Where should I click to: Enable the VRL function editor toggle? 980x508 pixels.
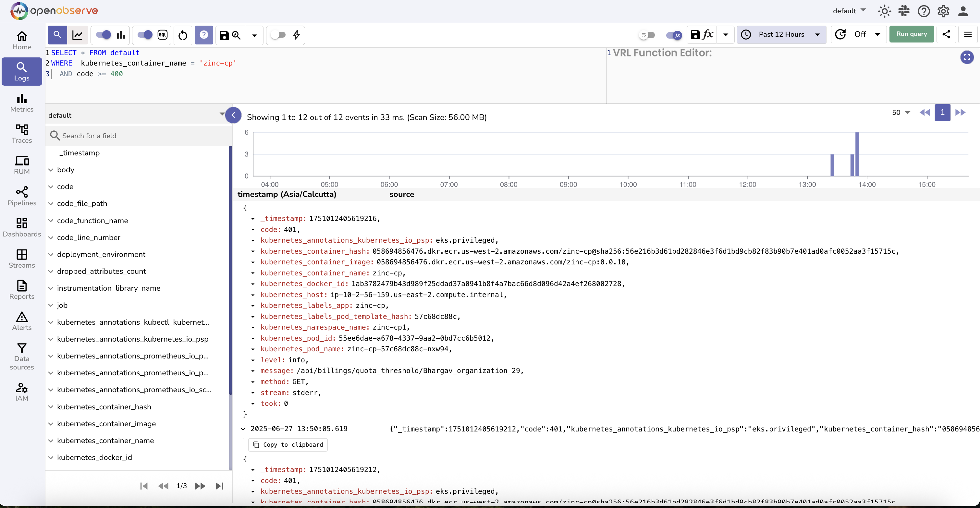[673, 35]
